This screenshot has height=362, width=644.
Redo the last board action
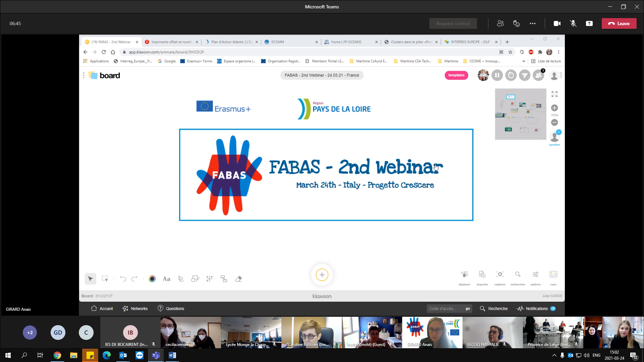click(135, 279)
